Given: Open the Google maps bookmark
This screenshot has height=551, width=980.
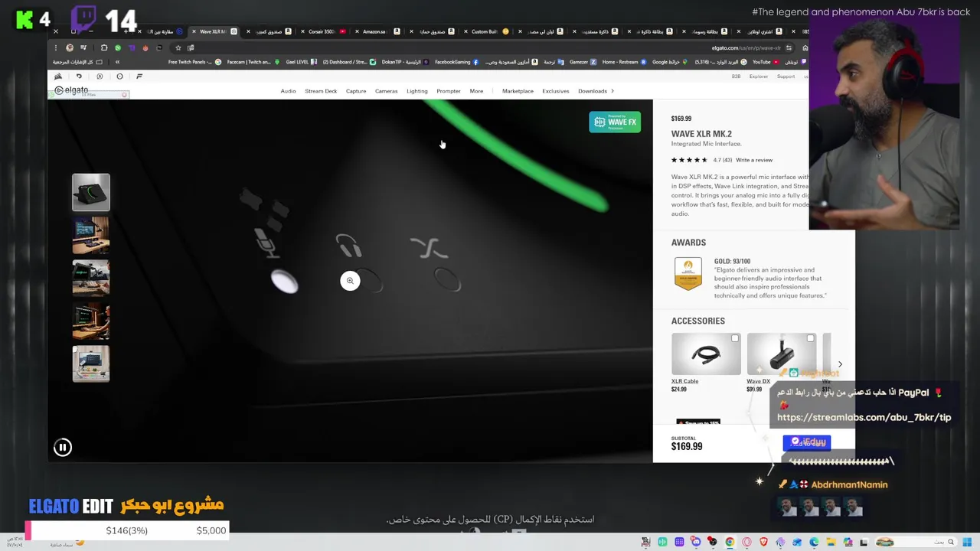Looking at the screenshot, I should (x=670, y=62).
